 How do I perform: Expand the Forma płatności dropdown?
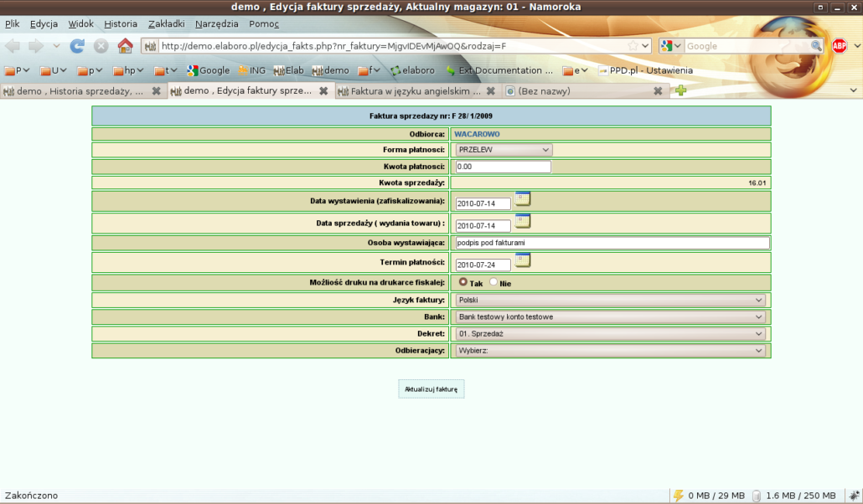point(503,150)
